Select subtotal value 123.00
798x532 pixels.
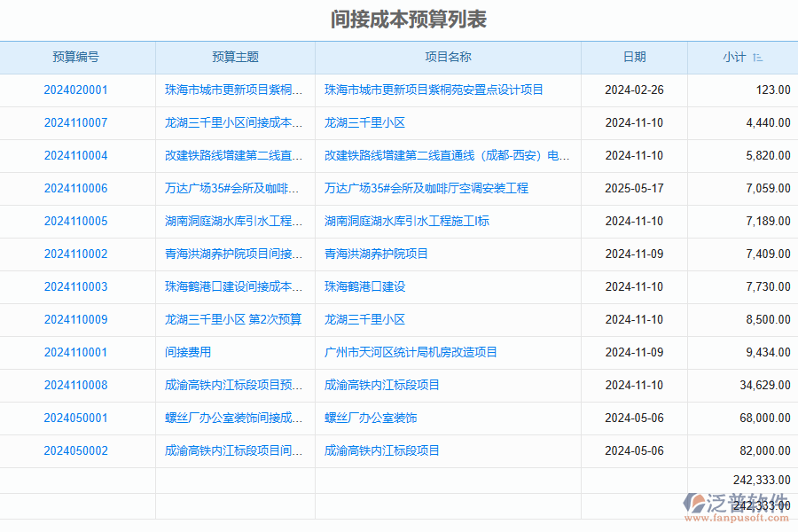pos(773,90)
